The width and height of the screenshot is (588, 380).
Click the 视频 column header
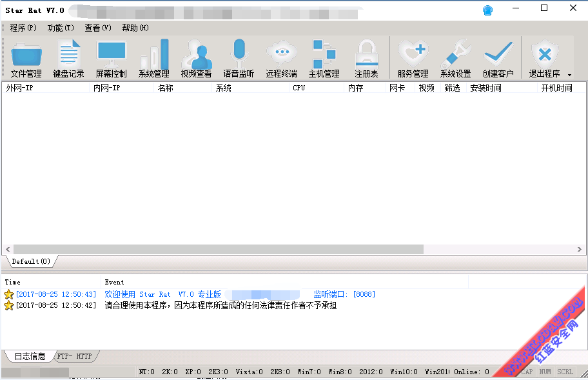click(x=428, y=88)
